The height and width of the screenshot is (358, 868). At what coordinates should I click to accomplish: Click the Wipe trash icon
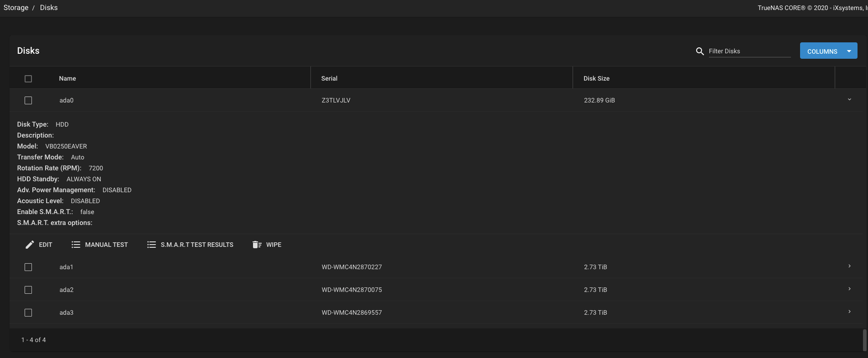[257, 245]
